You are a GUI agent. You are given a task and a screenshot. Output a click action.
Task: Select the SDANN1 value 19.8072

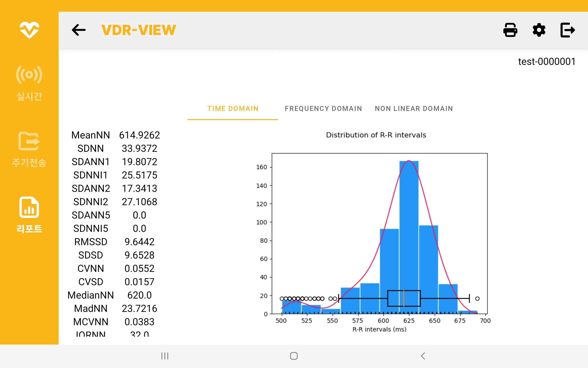(139, 162)
